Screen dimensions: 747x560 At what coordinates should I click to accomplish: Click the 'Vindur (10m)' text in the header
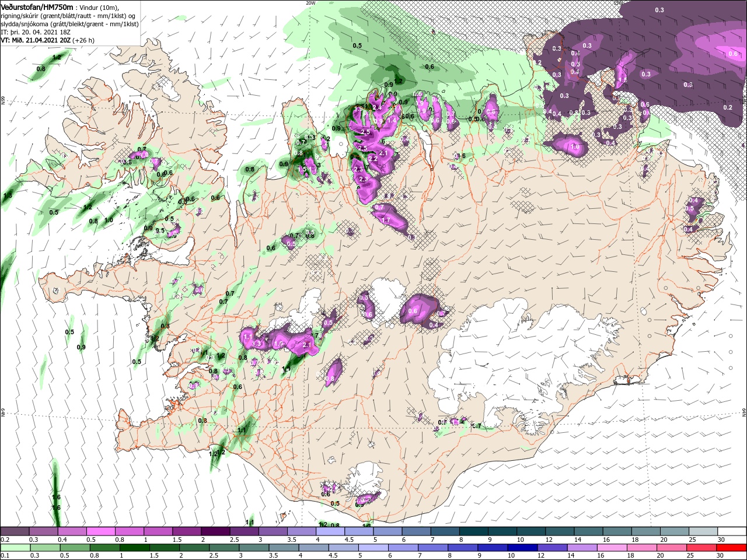97,7
